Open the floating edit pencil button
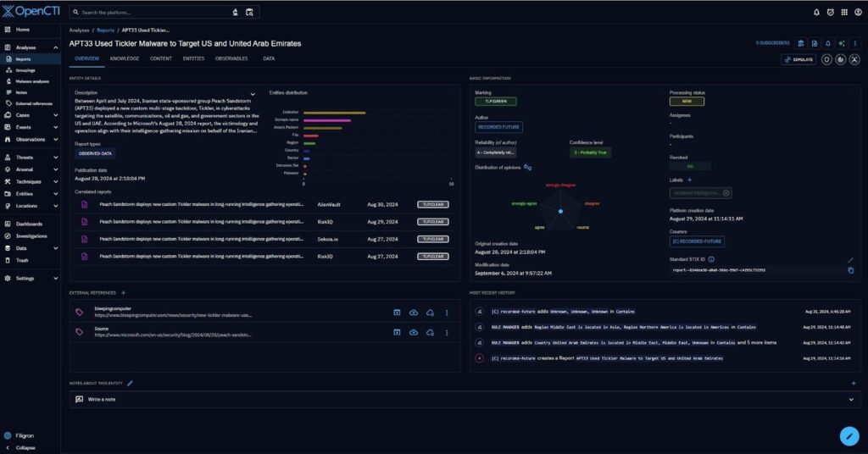The width and height of the screenshot is (868, 454). coord(849,435)
